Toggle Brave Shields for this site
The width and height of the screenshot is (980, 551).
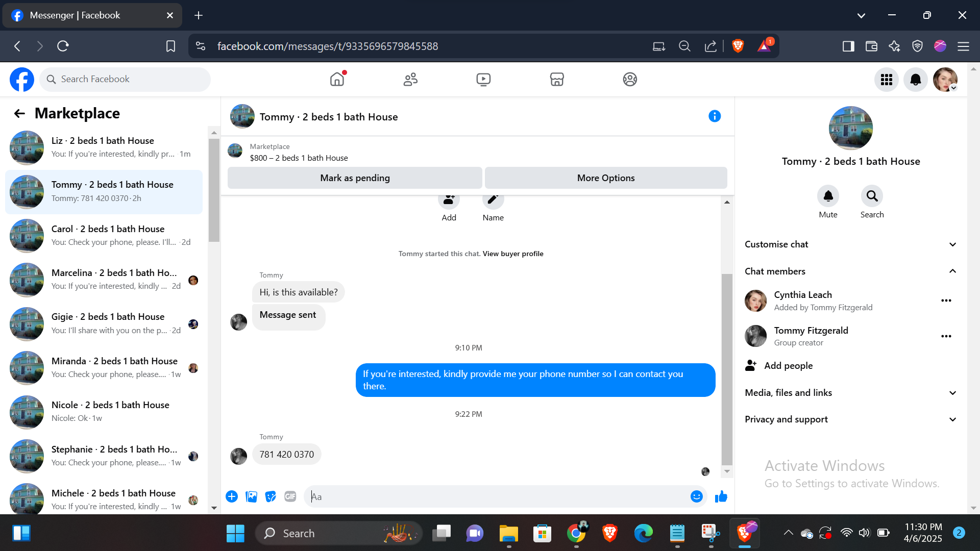[x=738, y=46]
